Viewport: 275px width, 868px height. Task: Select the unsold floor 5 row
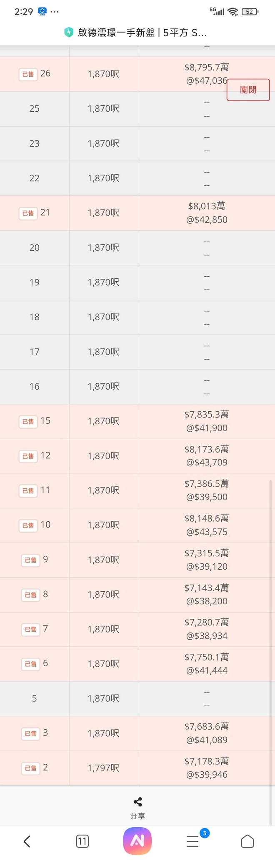137,698
